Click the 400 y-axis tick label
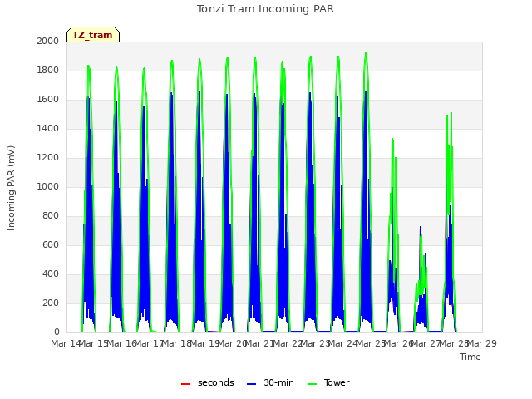This screenshot has height=399, width=532. click(51, 273)
